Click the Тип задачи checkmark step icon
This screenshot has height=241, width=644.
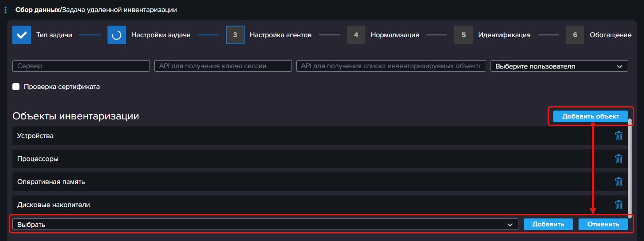[x=22, y=35]
